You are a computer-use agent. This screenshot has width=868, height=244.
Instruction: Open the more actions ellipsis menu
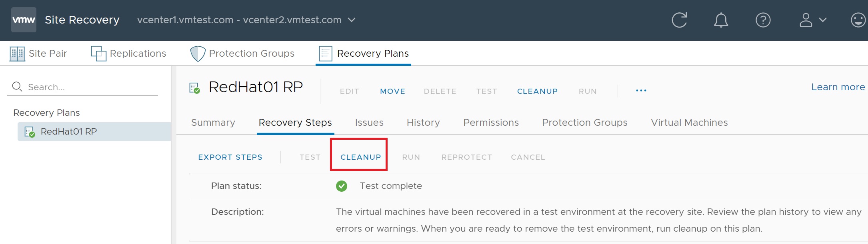click(x=641, y=91)
